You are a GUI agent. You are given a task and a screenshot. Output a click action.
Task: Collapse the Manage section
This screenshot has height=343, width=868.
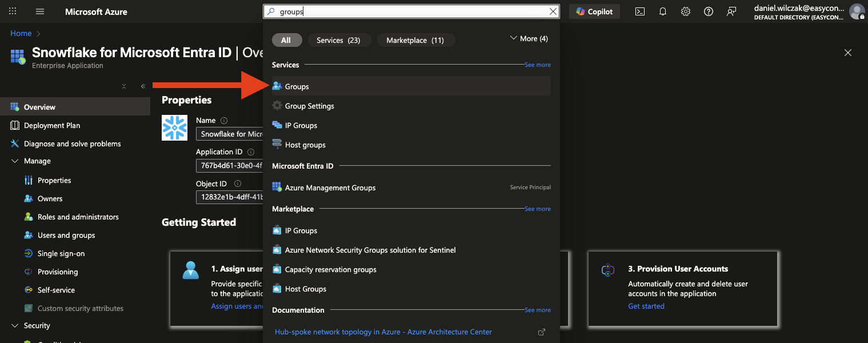15,161
